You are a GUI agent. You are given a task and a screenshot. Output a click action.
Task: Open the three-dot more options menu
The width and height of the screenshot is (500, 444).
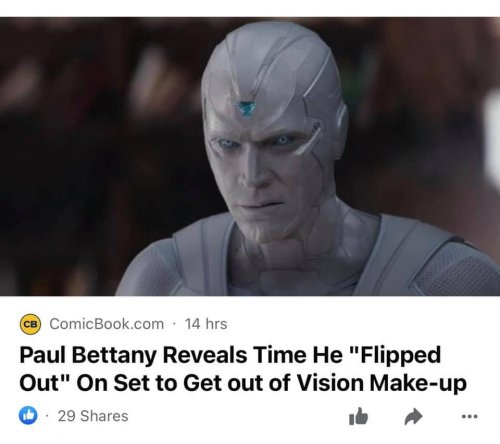point(470,416)
